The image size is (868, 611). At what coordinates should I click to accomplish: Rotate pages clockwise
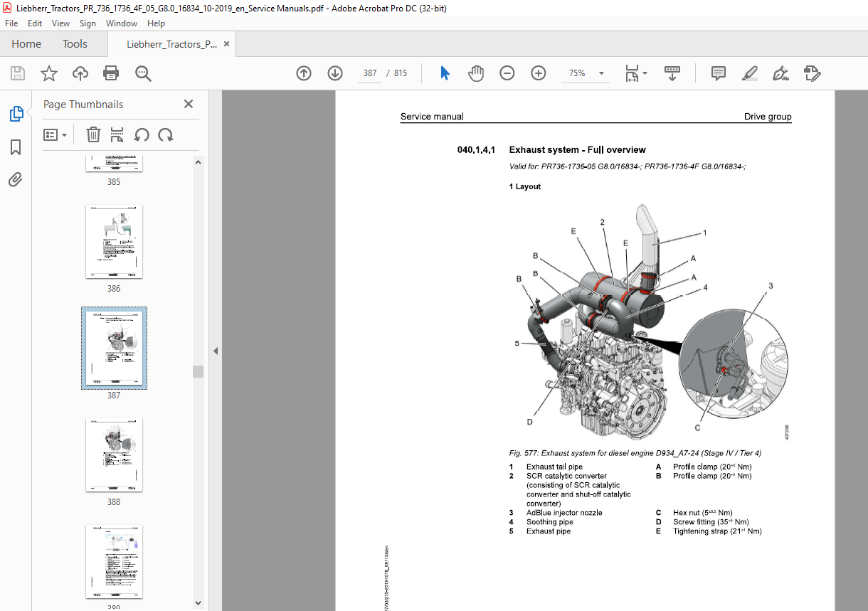166,134
